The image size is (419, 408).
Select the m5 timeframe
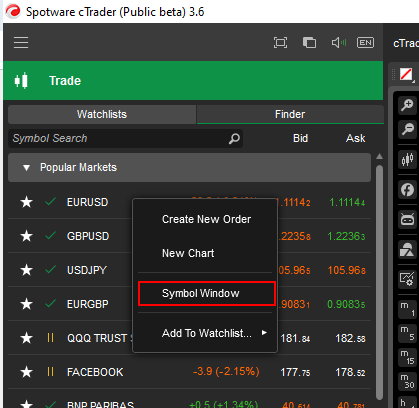pyautogui.click(x=407, y=333)
